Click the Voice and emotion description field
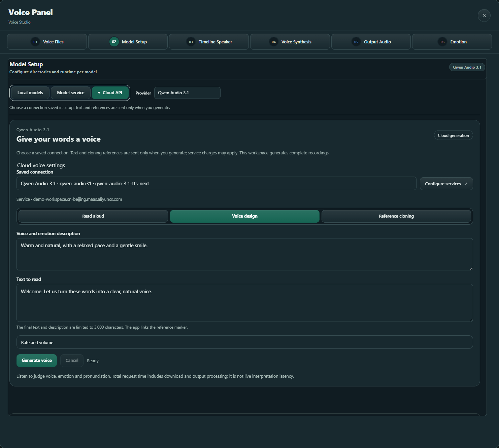This screenshot has width=499, height=448. 245,254
